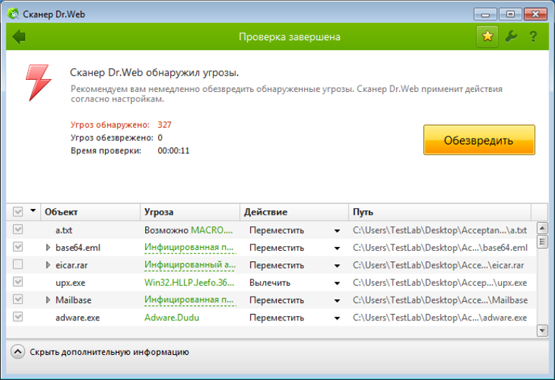Check the eicar.rar checkbox

pos(18,264)
